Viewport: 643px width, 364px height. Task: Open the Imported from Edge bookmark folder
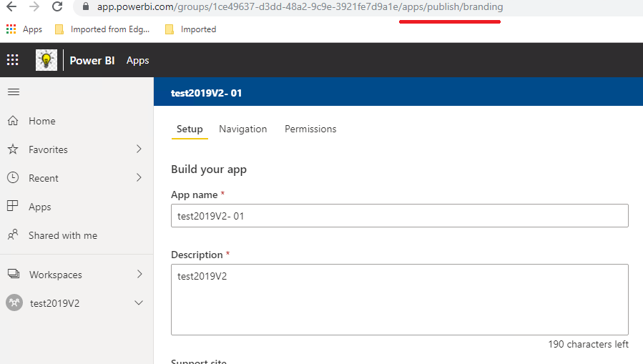click(102, 29)
